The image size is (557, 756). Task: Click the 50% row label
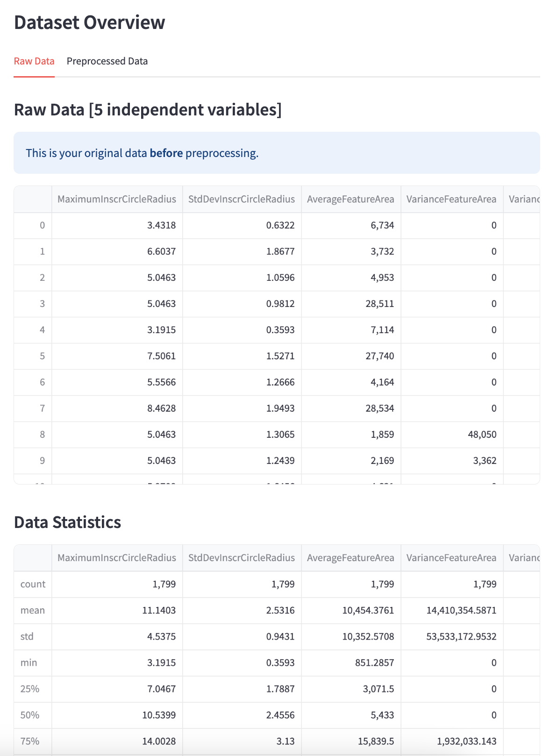(33, 715)
